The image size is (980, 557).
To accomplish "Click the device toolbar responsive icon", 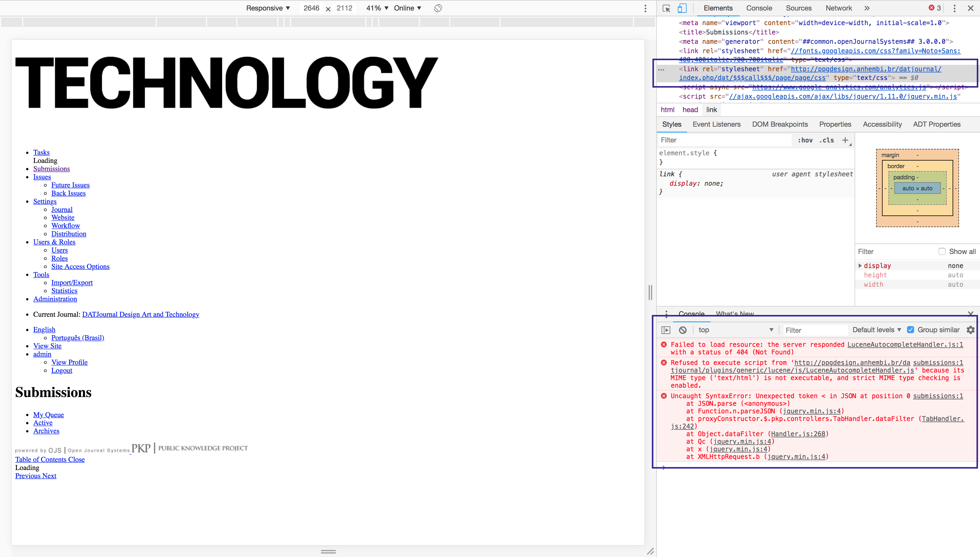I will click(682, 7).
